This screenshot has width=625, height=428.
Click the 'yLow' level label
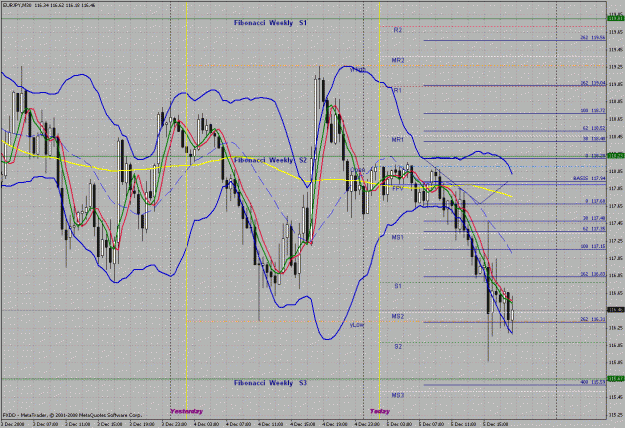[x=357, y=325]
